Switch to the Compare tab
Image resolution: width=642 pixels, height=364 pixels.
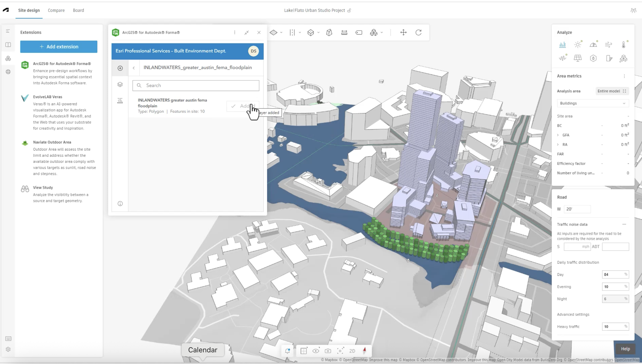[x=56, y=10]
